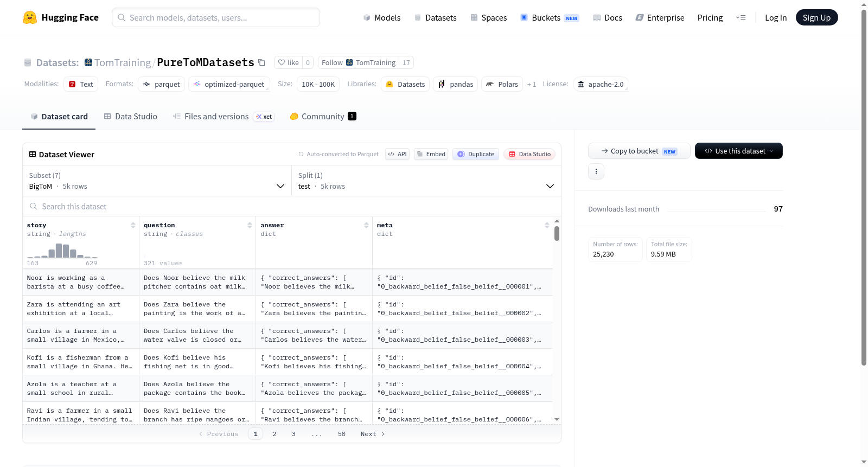Click the TomTraining avatar icon beside Datasets

(x=88, y=62)
